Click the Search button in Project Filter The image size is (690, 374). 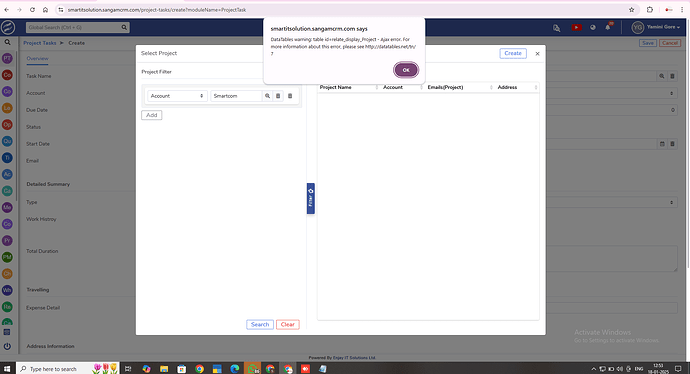260,325
